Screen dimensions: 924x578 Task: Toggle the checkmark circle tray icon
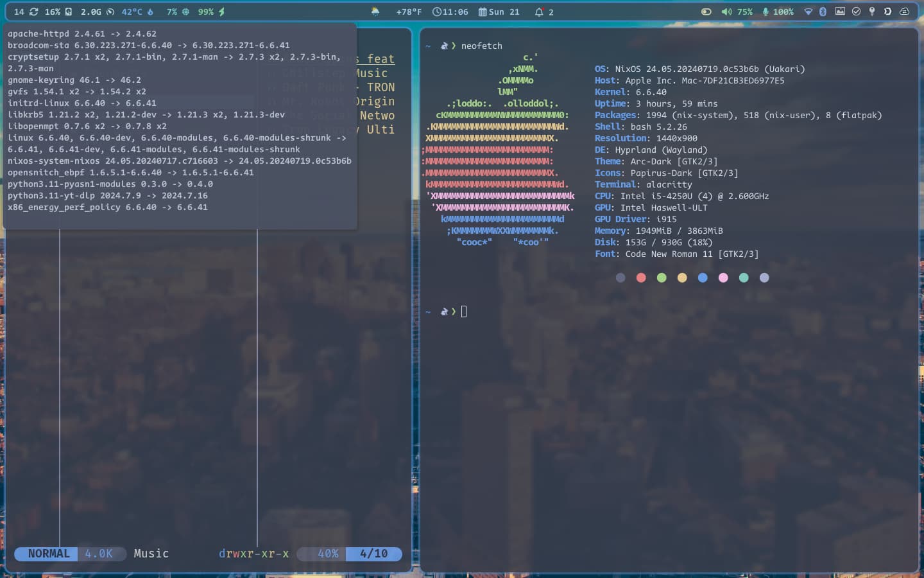[857, 11]
